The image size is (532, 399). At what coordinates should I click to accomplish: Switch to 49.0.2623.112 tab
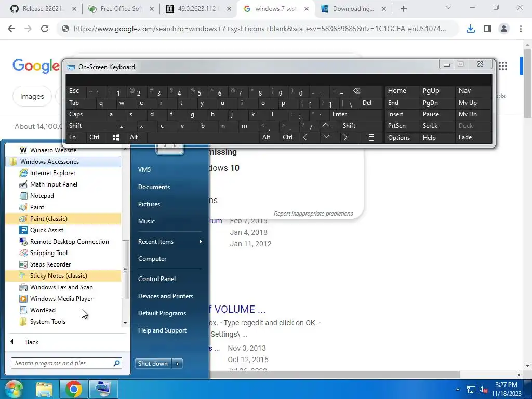(198, 9)
